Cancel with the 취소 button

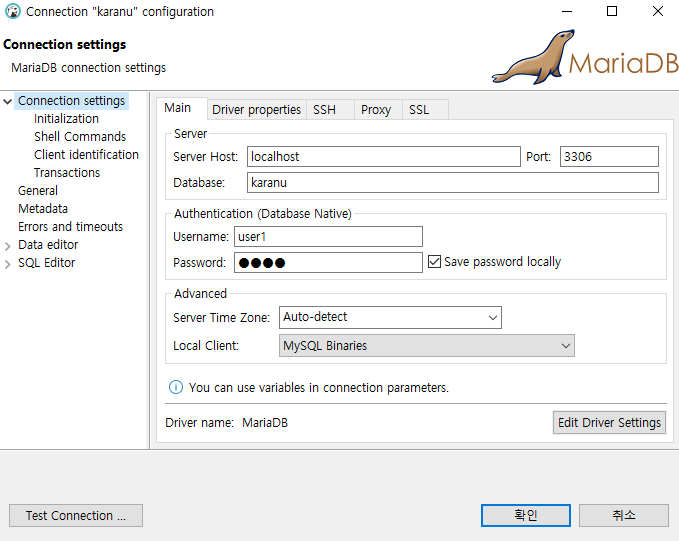click(624, 515)
